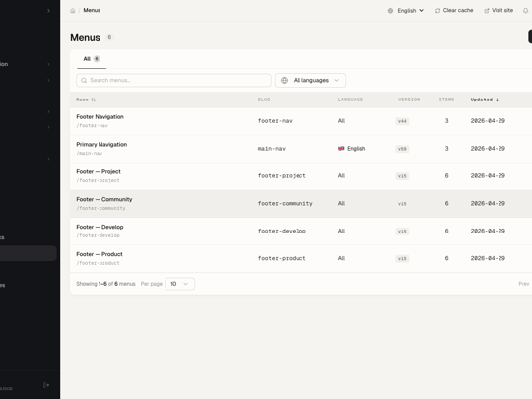Viewport: 532px width, 399px height.
Task: Click the footer-community slug cell
Action: tap(285, 204)
